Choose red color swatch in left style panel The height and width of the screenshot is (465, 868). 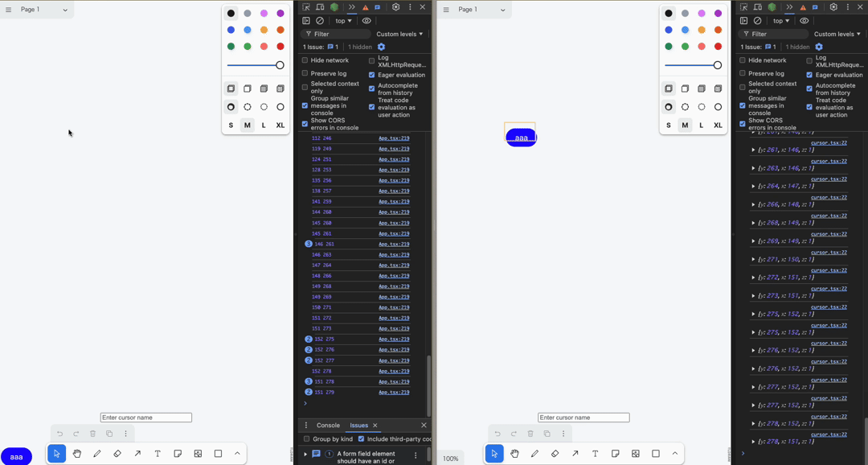pyautogui.click(x=280, y=47)
